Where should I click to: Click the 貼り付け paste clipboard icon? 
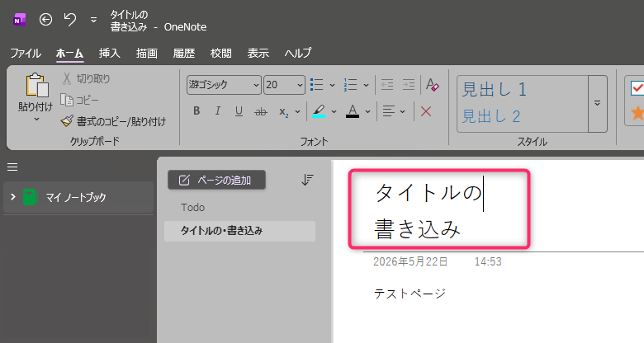click(36, 86)
